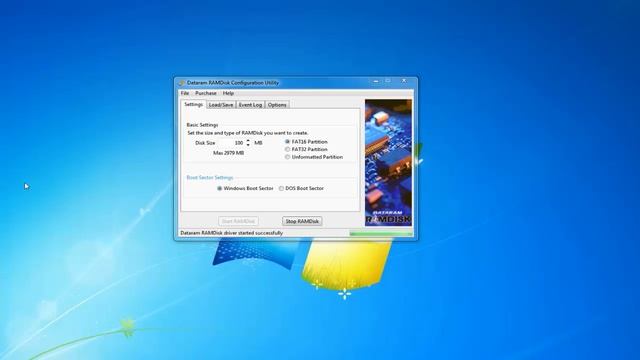Decrease Disk Size with down arrow

248,145
